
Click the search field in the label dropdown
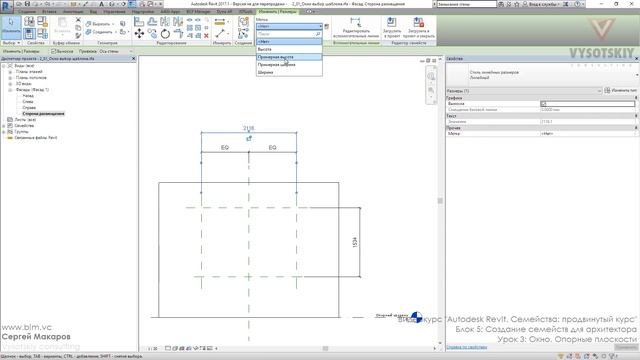pyautogui.click(x=289, y=34)
